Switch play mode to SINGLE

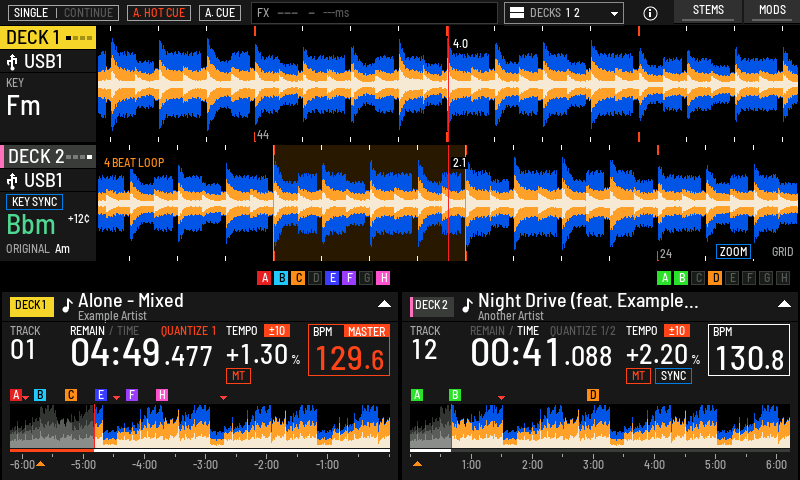coord(31,13)
